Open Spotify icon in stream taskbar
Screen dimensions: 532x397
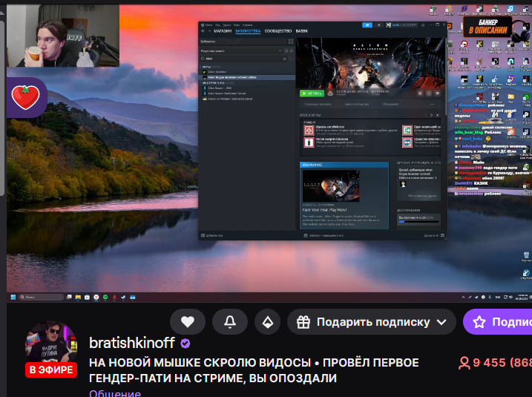[x=105, y=298]
